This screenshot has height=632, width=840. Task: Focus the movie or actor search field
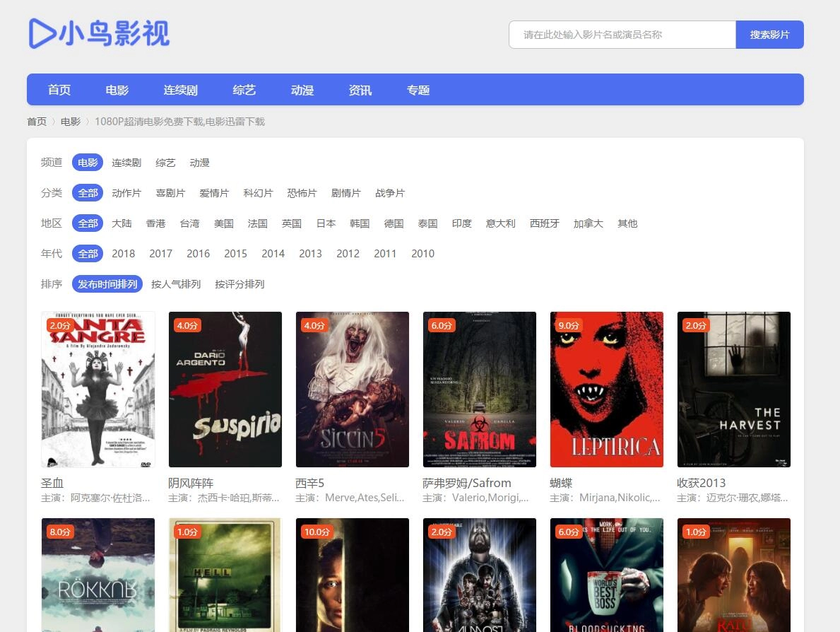point(622,35)
